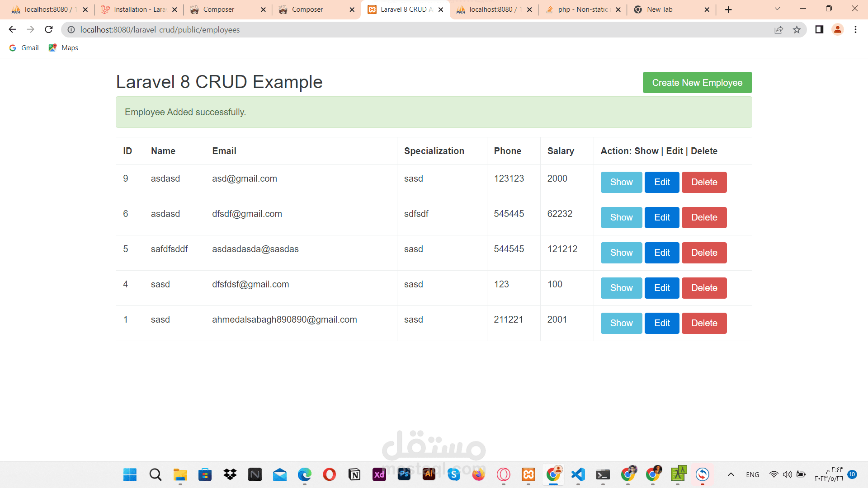Switch to the Installation - Laravel tab
The height and width of the screenshot is (488, 868).
point(135,9)
